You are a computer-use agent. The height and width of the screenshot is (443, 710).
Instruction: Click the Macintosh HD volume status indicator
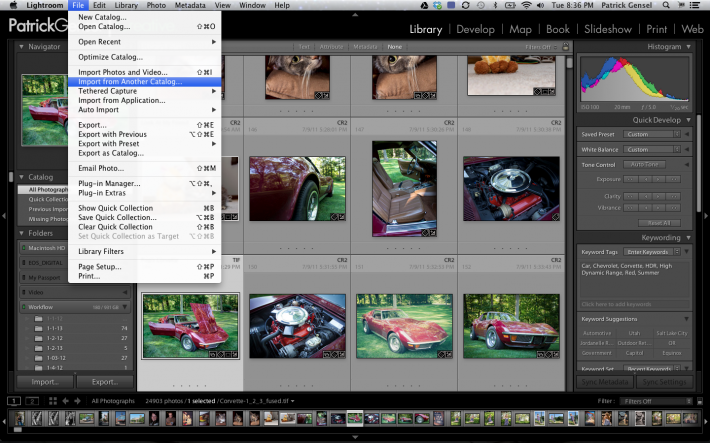24,248
